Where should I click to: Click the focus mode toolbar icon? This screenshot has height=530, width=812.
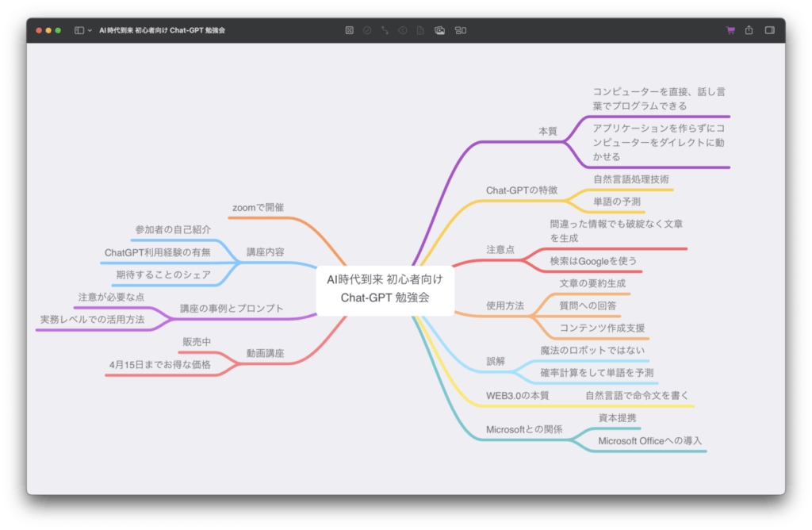(350, 31)
